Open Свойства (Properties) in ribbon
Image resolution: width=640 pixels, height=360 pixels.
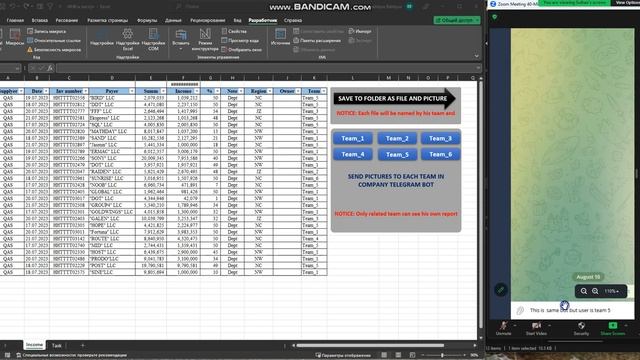[234, 31]
